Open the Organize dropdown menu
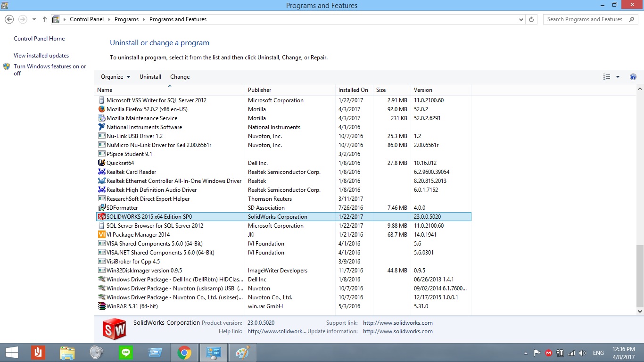The image size is (644, 362). (x=116, y=77)
